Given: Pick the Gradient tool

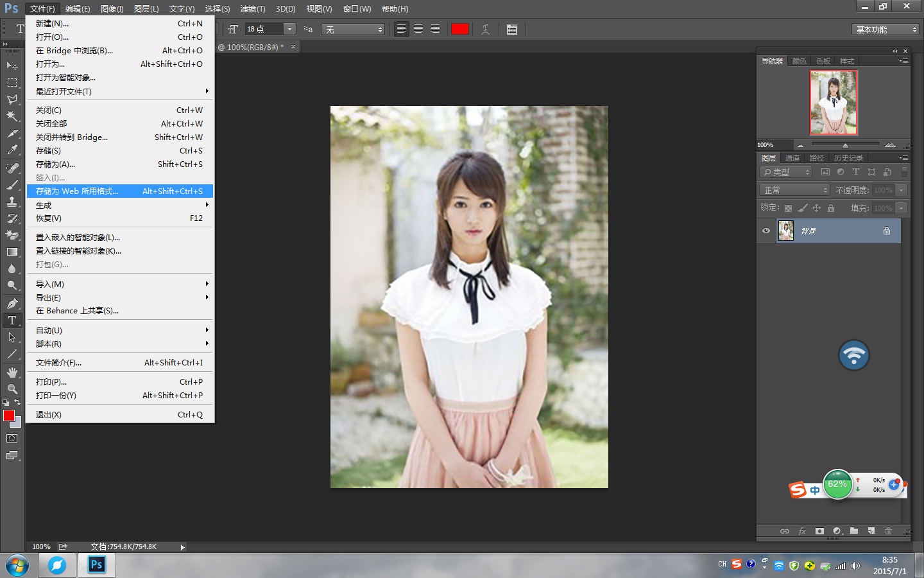Looking at the screenshot, I should [12, 252].
